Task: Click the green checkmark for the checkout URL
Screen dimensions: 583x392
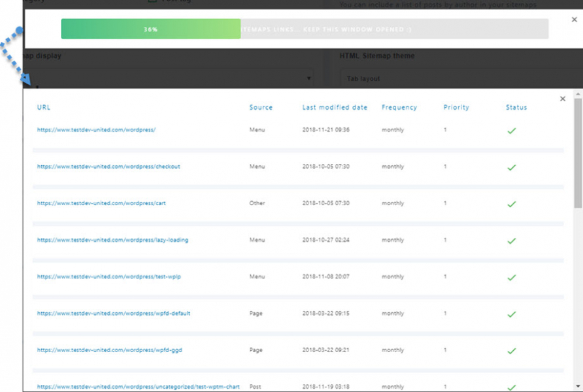Action: (x=511, y=167)
